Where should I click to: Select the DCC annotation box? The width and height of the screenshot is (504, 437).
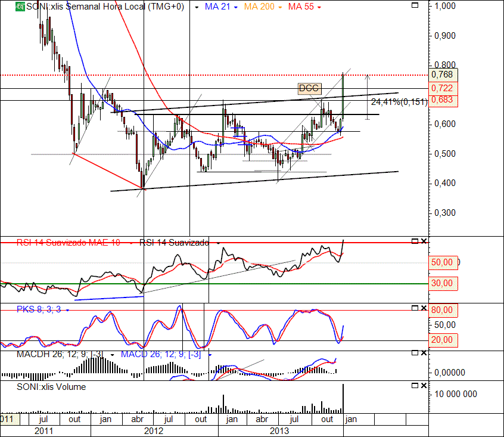[309, 88]
